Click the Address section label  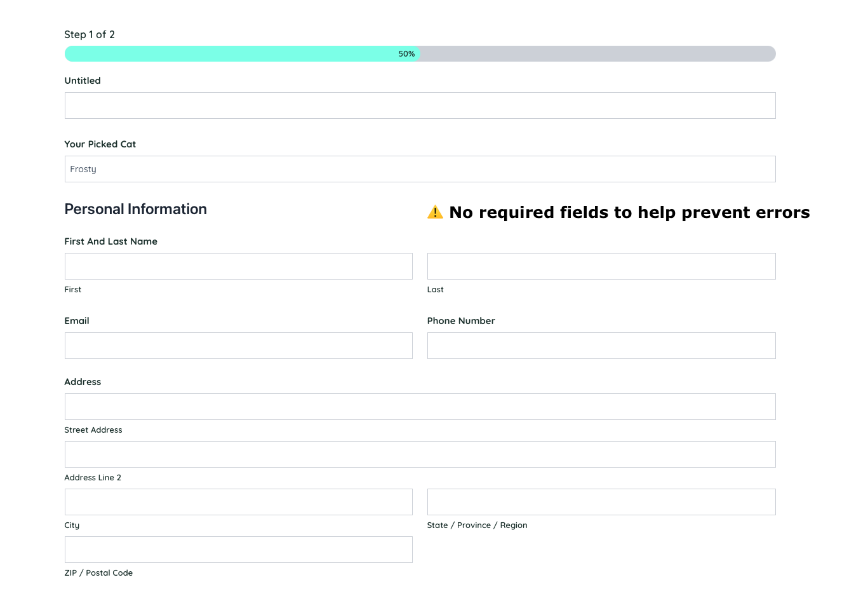point(83,381)
